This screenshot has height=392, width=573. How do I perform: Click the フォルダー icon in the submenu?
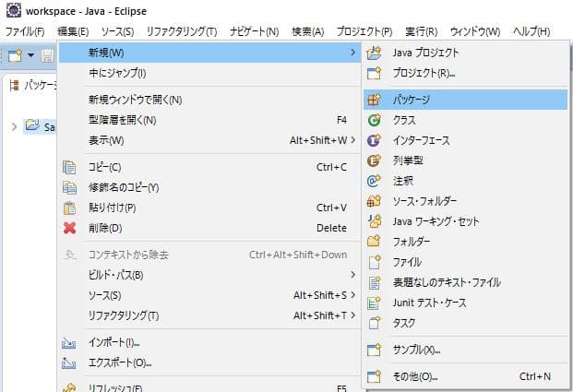(374, 242)
